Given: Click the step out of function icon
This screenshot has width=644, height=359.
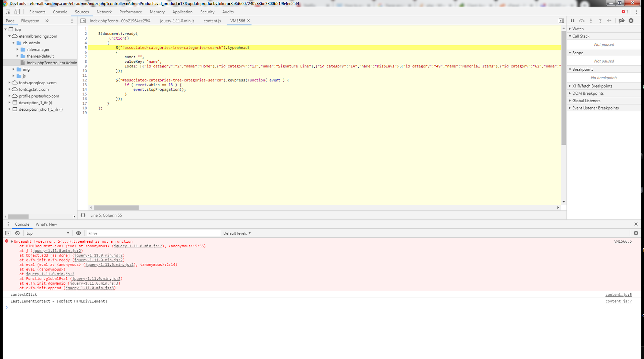Looking at the screenshot, I should click(600, 21).
